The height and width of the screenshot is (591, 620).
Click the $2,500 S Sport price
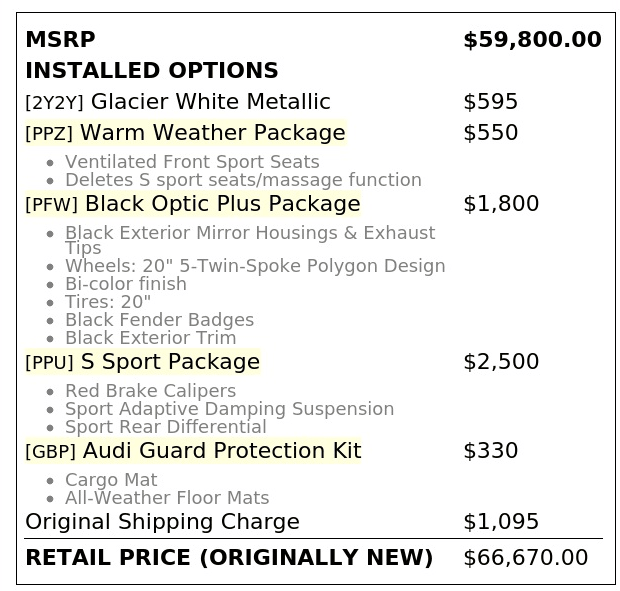click(501, 361)
